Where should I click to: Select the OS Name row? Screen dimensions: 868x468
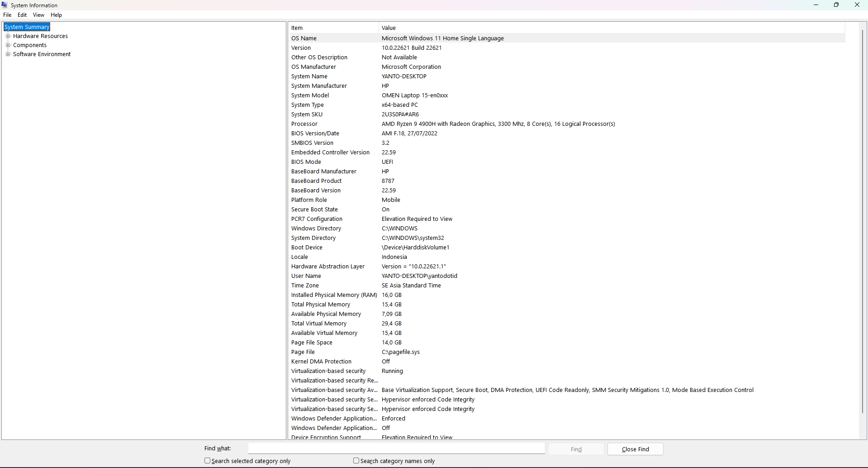pyautogui.click(x=567, y=38)
